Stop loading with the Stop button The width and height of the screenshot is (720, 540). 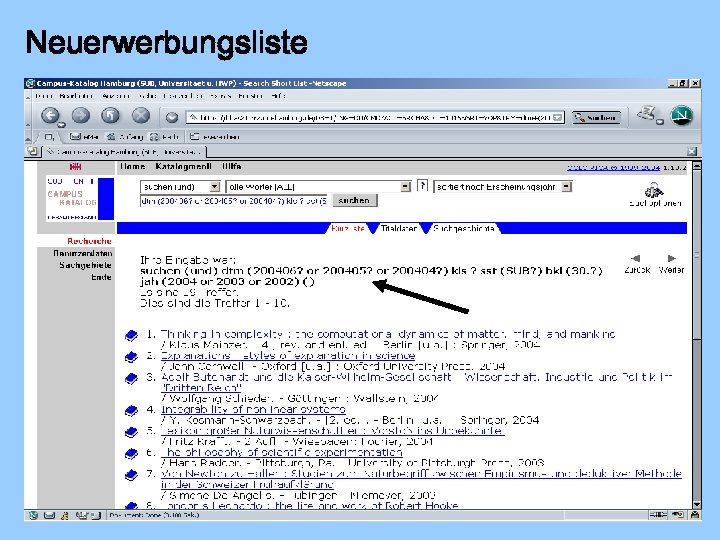click(141, 116)
